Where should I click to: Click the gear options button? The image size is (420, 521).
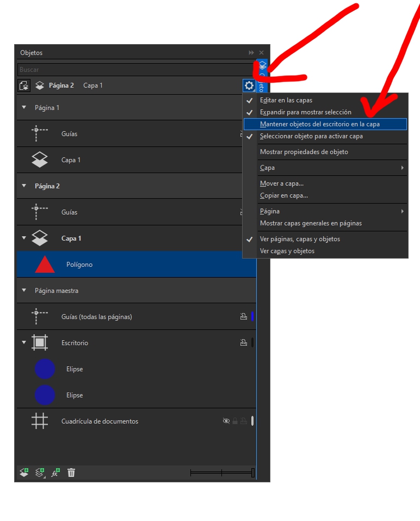(x=249, y=85)
